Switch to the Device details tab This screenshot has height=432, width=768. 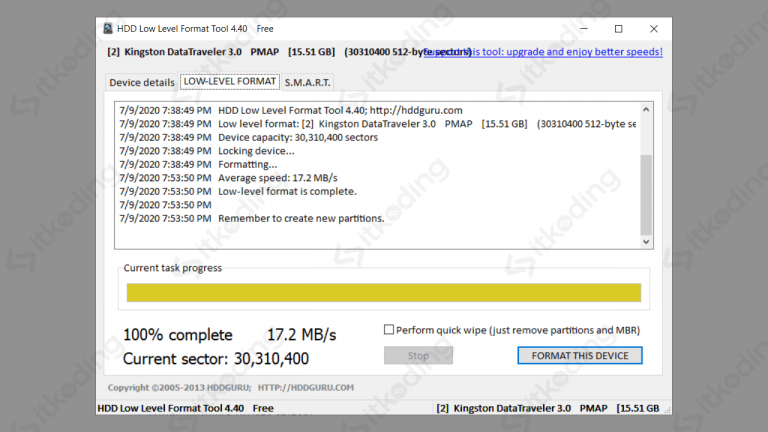pyautogui.click(x=141, y=82)
